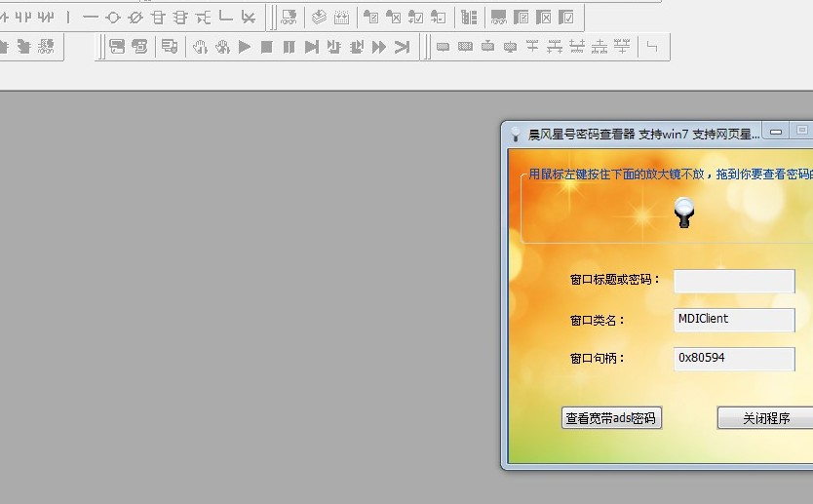Click the step-shaped connector icon at far right

click(x=652, y=47)
